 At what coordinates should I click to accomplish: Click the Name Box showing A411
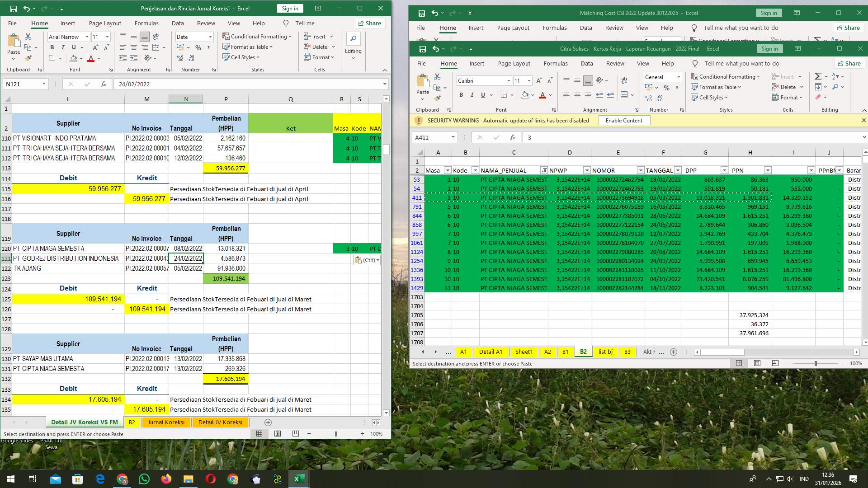[x=433, y=137]
